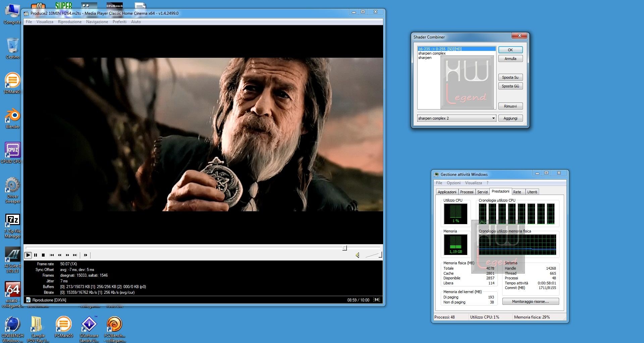Click the Task Manager title bar icon
644x343 pixels.
(436, 175)
